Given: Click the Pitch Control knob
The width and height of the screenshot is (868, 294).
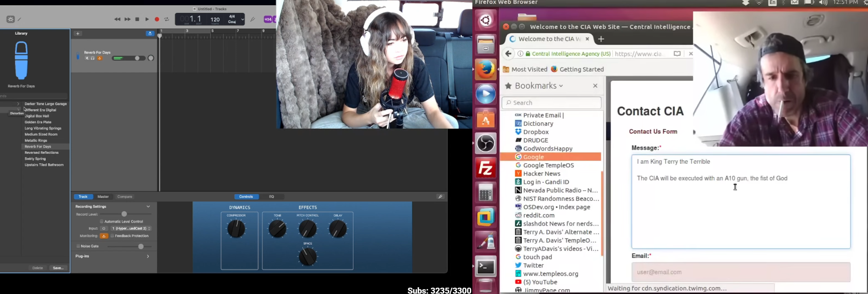Looking at the screenshot, I should pos(307,229).
